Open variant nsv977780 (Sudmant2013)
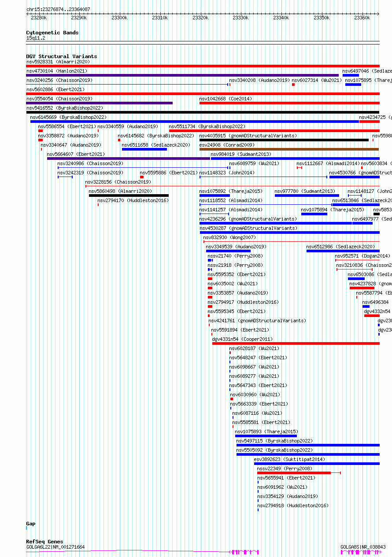This screenshot has width=392, height=557. 305,191
